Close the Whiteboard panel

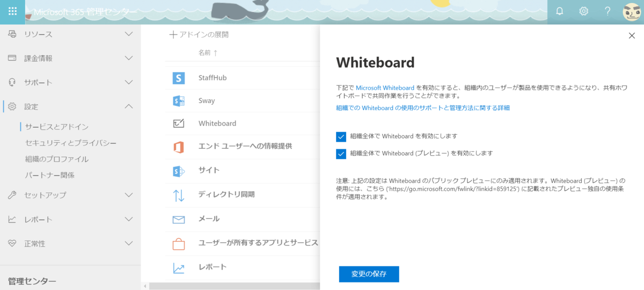pyautogui.click(x=632, y=35)
